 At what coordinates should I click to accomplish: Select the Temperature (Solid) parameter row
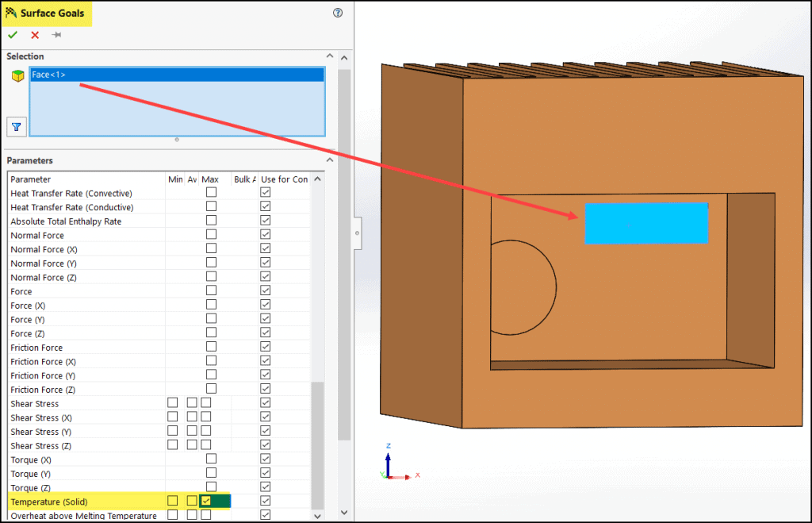click(159, 502)
